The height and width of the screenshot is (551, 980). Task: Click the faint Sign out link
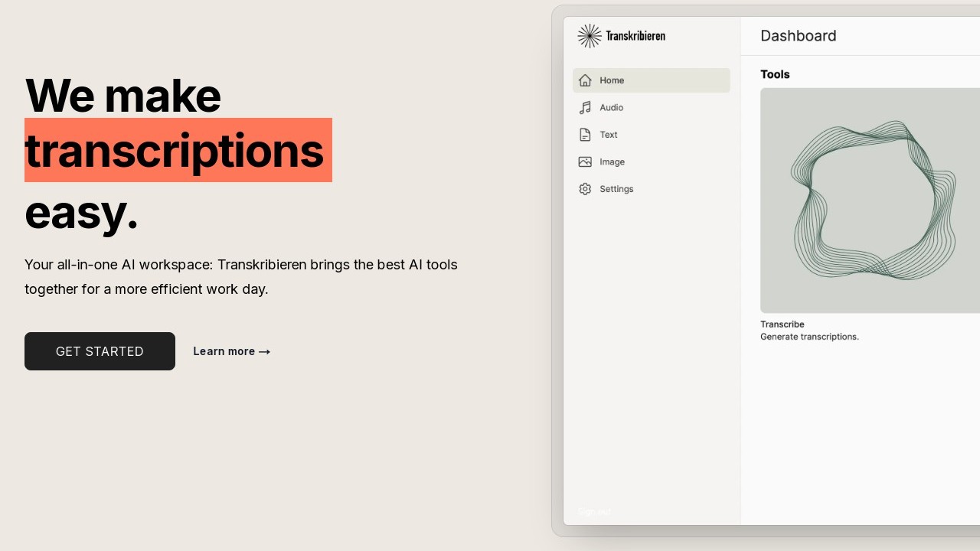point(594,511)
